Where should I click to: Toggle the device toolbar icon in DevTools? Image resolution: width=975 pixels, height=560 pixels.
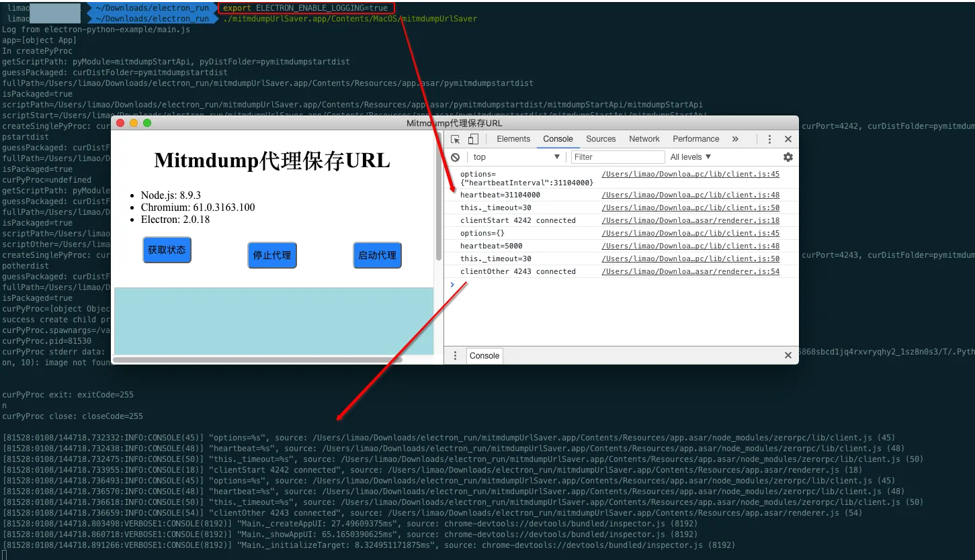point(473,139)
